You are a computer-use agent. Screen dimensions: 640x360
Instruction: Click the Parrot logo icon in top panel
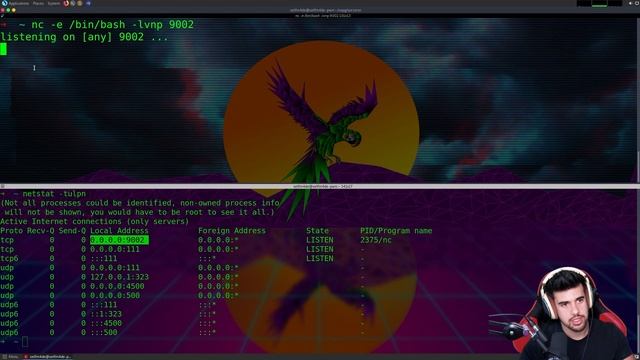point(4,3)
